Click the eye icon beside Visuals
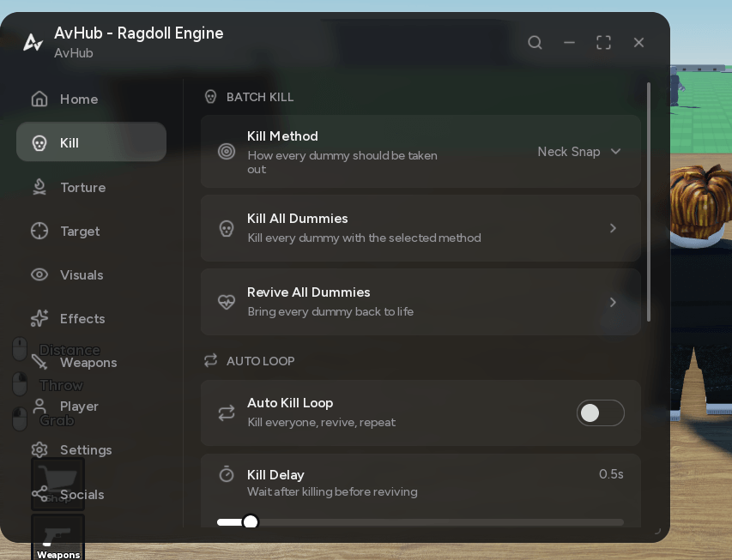 [x=39, y=275]
